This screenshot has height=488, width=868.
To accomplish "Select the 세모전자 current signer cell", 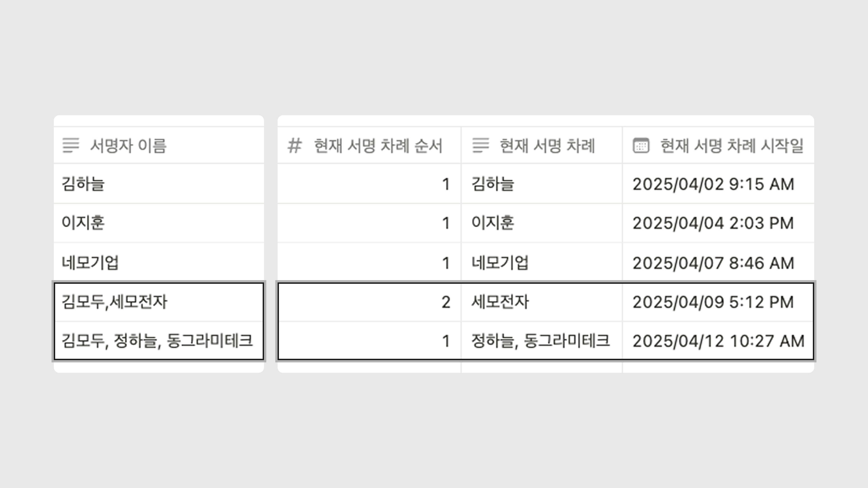I will 500,302.
